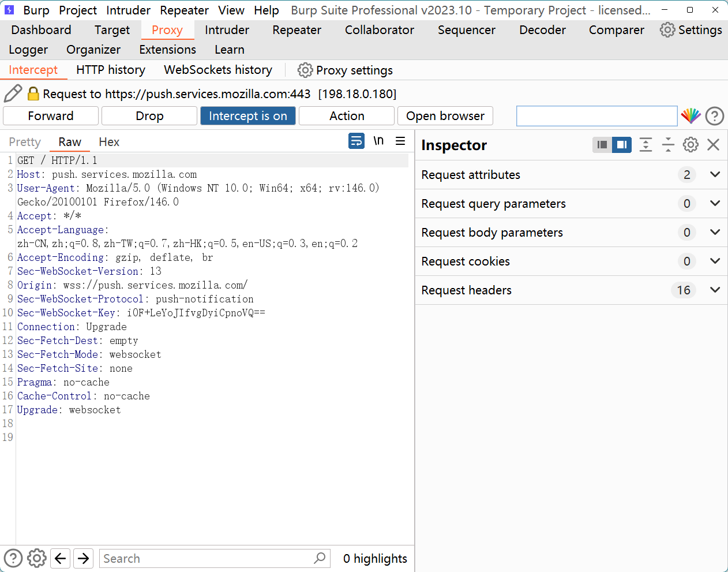728x572 pixels.
Task: Open the View menu
Action: (x=231, y=10)
